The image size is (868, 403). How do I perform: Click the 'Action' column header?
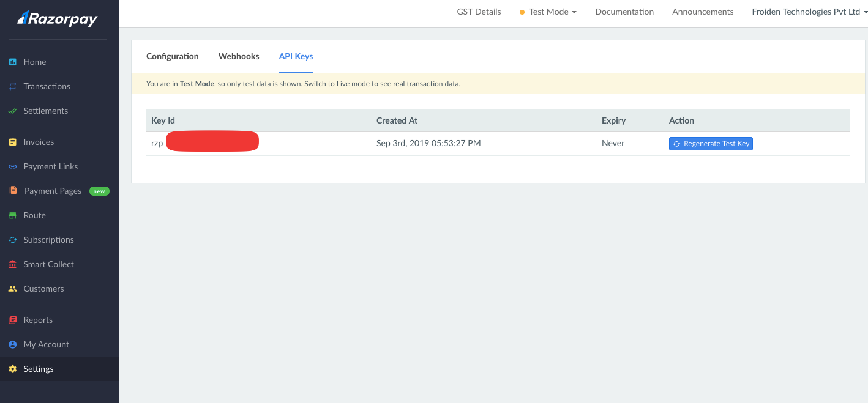681,120
